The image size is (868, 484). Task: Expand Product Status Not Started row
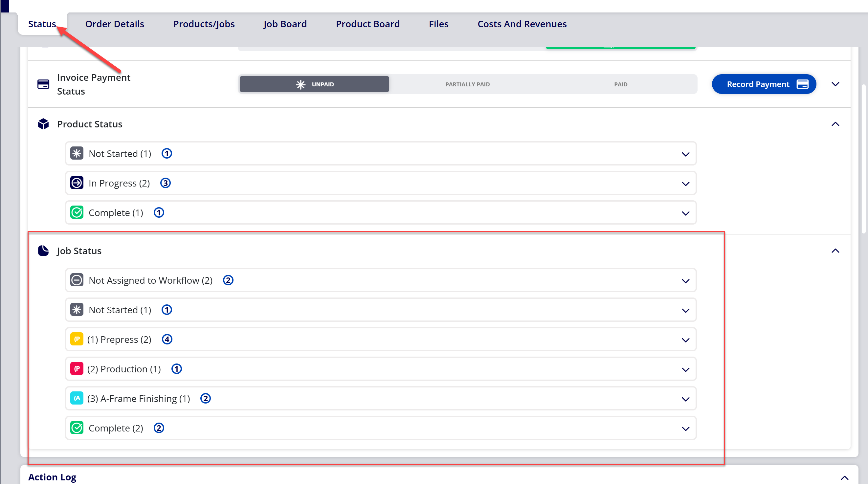tap(685, 154)
